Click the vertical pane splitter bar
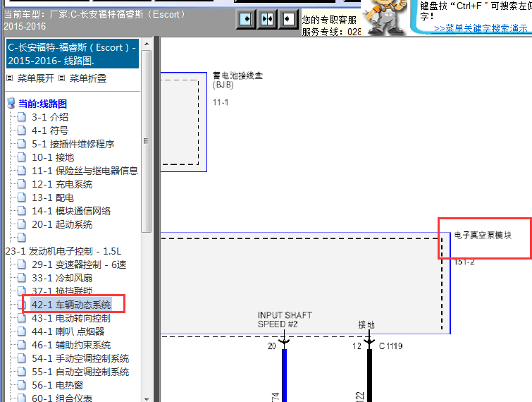The width and height of the screenshot is (532, 402). point(156,219)
